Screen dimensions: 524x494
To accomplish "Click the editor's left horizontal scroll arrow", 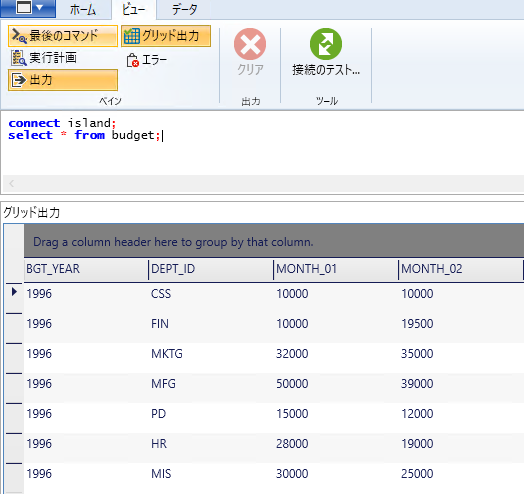I will click(12, 183).
